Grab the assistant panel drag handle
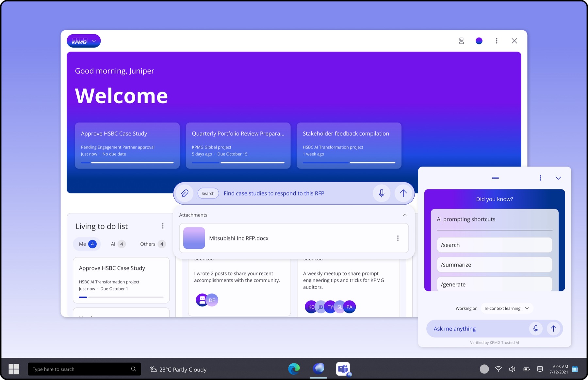Image resolution: width=588 pixels, height=380 pixels. (x=495, y=178)
